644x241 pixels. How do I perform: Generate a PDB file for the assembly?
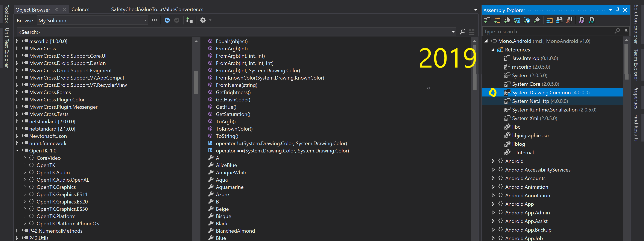click(591, 20)
